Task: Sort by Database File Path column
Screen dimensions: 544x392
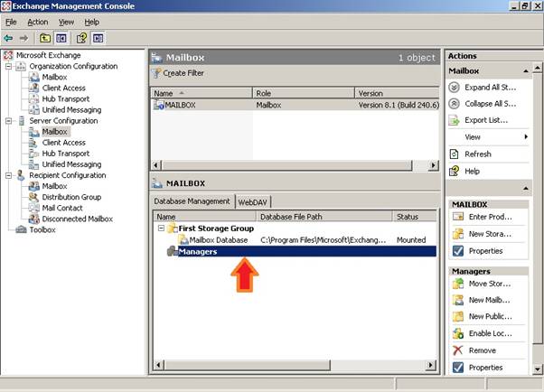Action: [x=324, y=217]
